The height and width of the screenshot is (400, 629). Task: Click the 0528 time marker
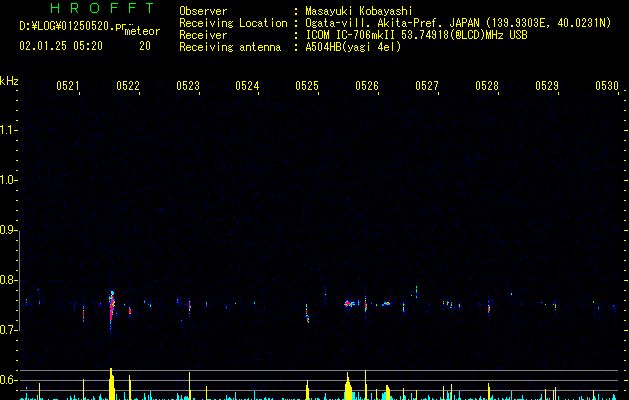(x=487, y=85)
